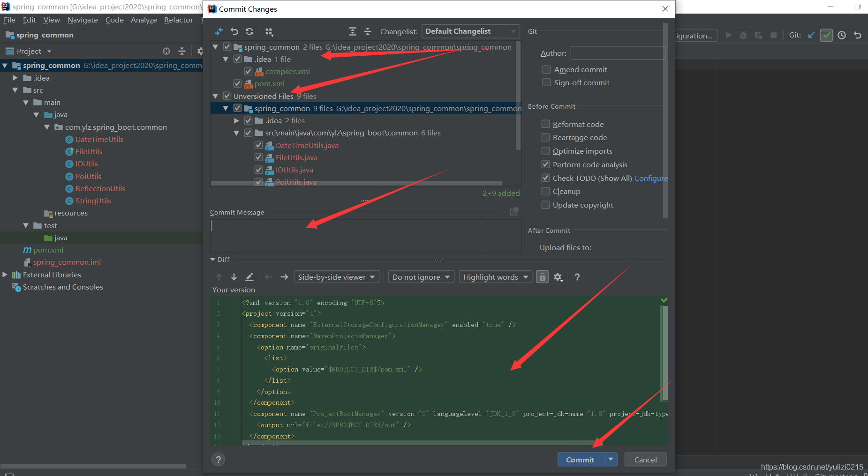This screenshot has height=476, width=868.
Task: Click the green Commit checkmark in top toolbar
Action: point(826,35)
